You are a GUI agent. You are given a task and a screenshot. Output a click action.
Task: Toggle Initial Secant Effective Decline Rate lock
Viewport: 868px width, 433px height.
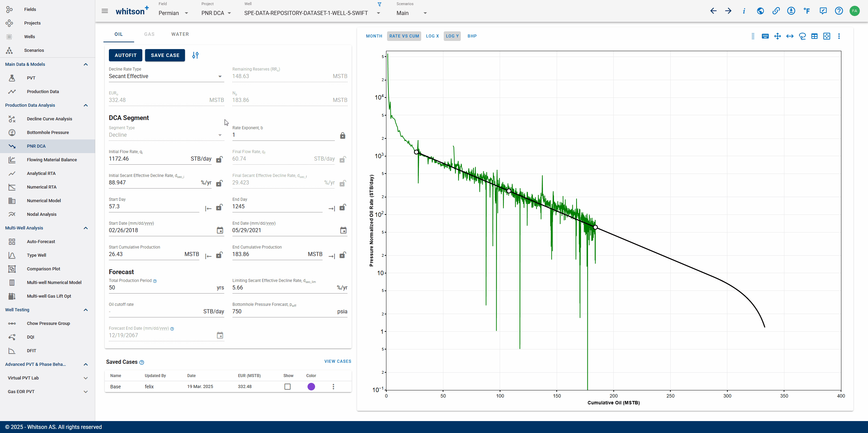click(219, 183)
